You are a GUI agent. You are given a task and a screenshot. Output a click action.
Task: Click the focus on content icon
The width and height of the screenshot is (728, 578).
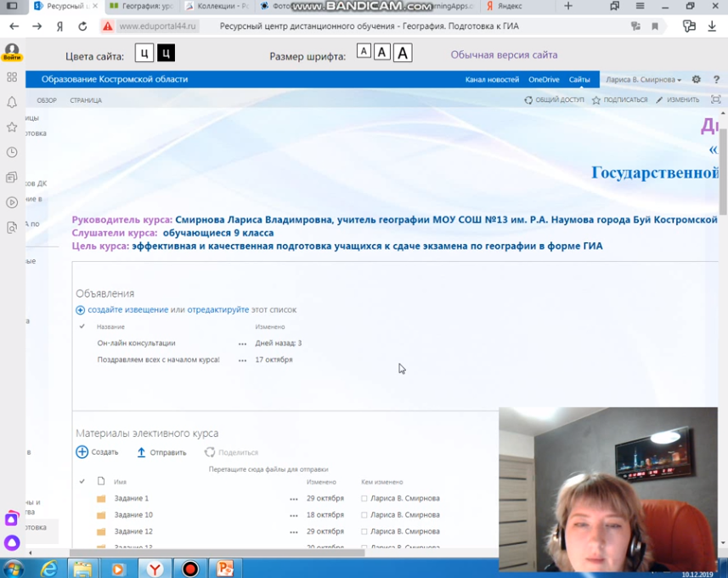pyautogui.click(x=716, y=99)
